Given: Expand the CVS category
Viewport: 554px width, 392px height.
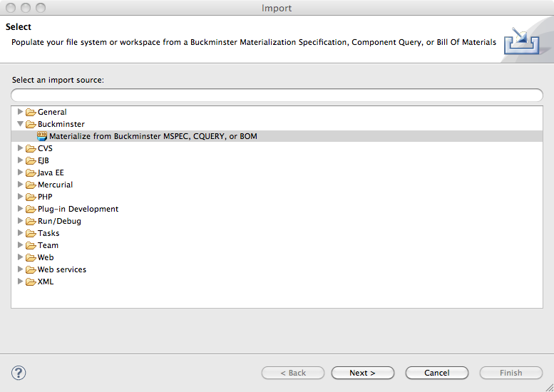Looking at the screenshot, I should tap(20, 148).
